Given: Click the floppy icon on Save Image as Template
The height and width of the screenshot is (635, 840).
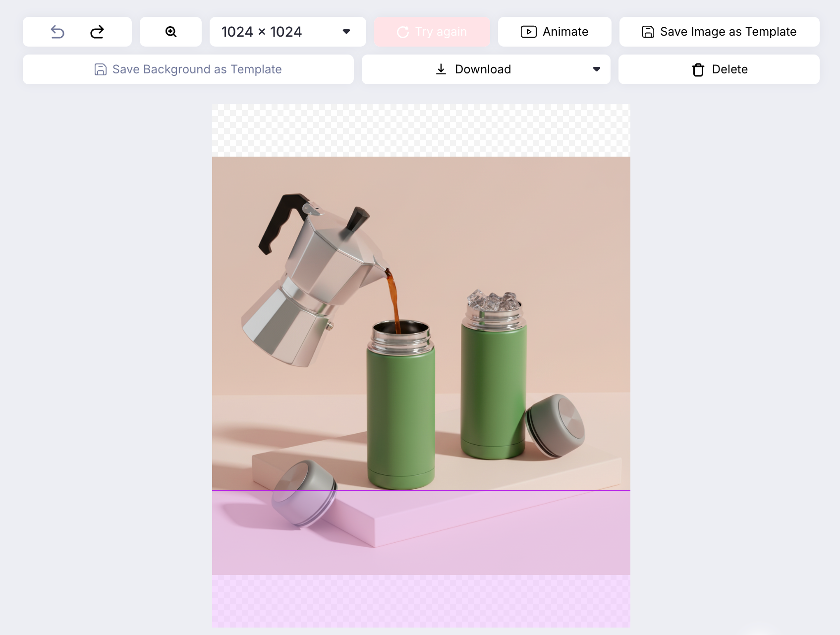Looking at the screenshot, I should click(648, 32).
